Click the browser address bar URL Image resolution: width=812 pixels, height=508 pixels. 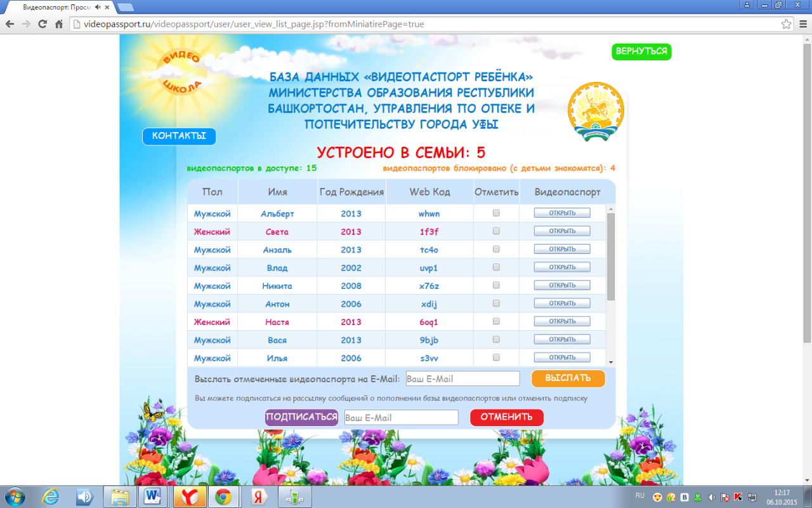(254, 24)
